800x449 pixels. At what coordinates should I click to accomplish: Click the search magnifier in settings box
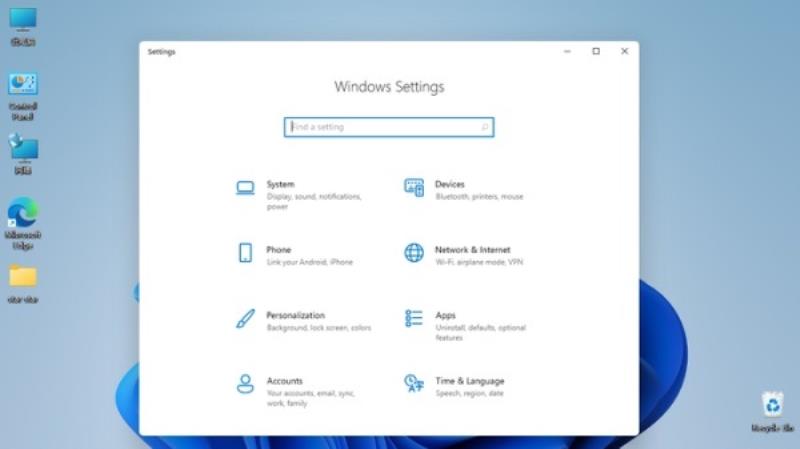[x=485, y=127]
